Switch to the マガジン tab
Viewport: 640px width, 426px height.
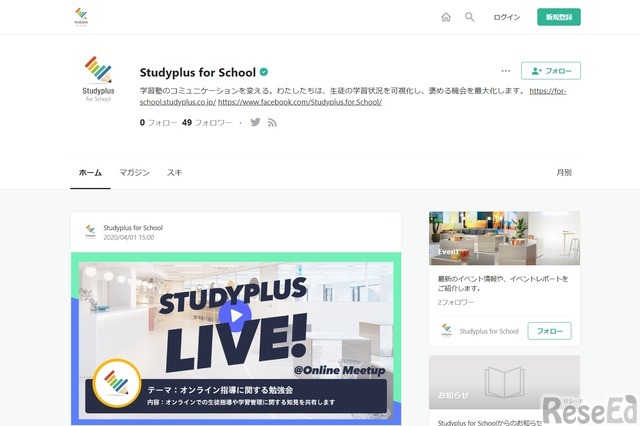(x=134, y=173)
